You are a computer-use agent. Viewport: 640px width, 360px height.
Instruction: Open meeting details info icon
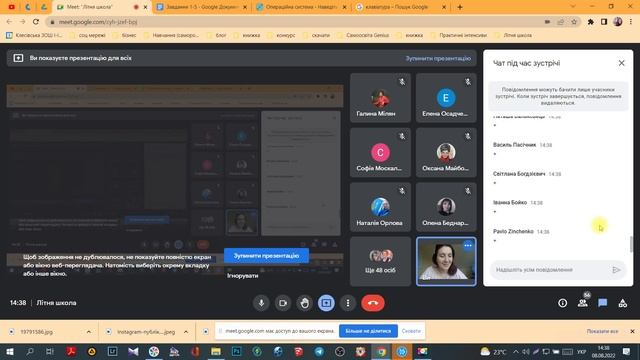tap(562, 303)
